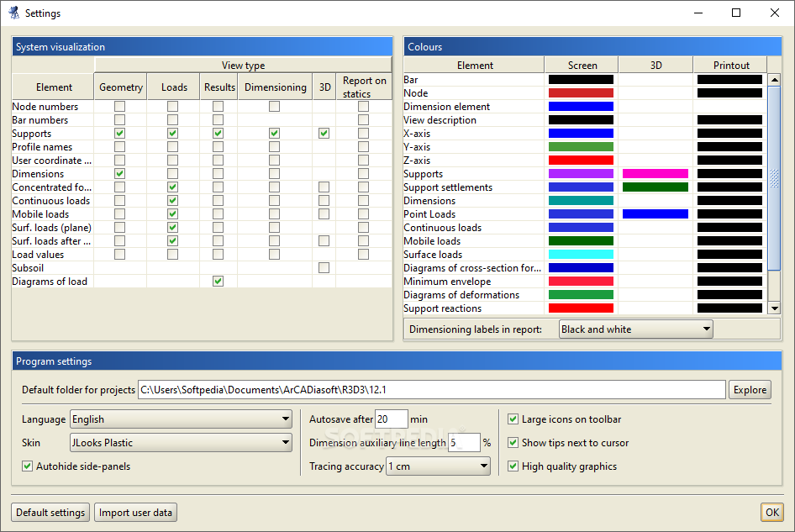Enable Bar numbers in Loads view
Screen dimensions: 795x532
[x=173, y=119]
